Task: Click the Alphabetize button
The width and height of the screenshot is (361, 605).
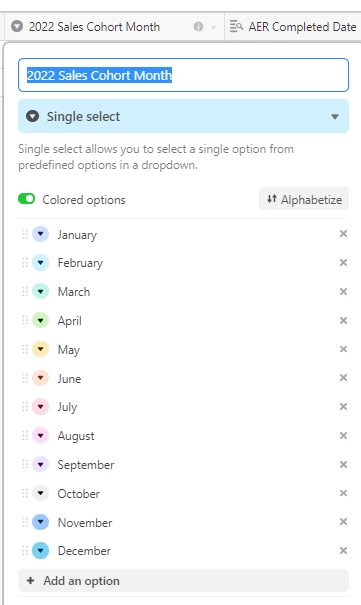Action: click(x=304, y=199)
